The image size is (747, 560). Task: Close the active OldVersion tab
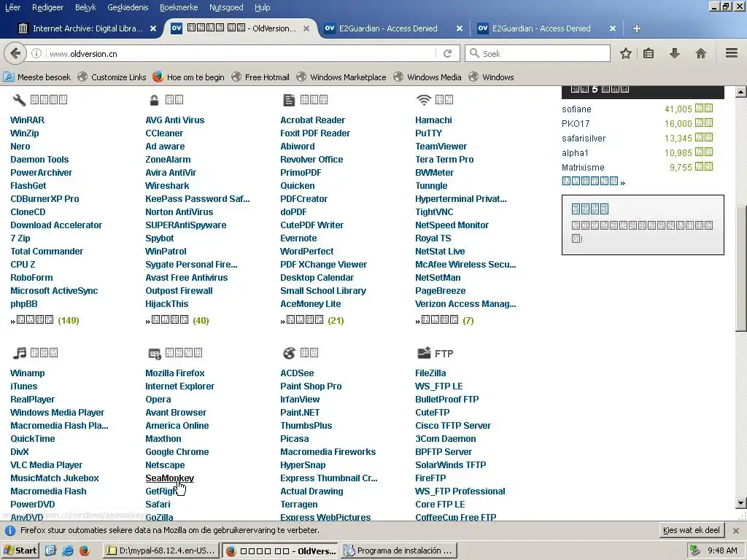click(x=306, y=28)
